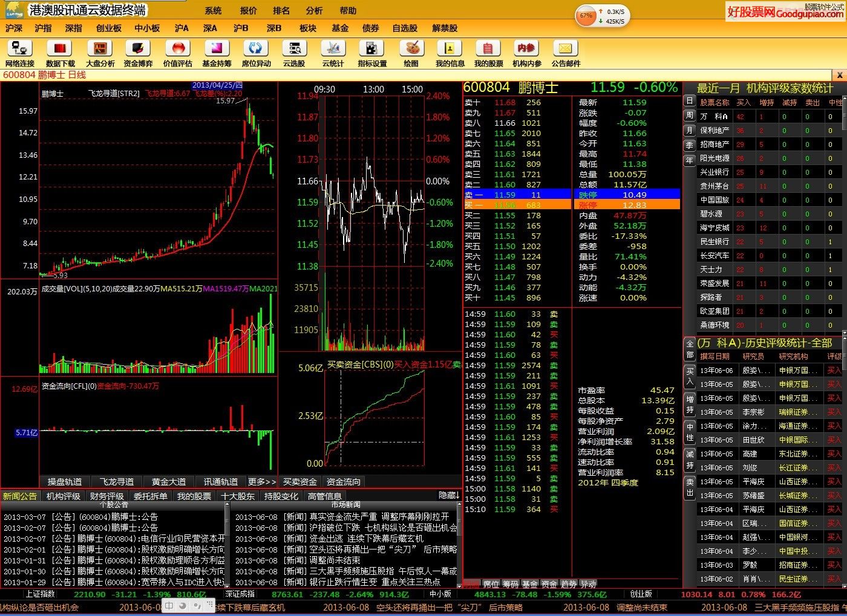Filter rating history by 增持
The width and height of the screenshot is (847, 616).
690,405
